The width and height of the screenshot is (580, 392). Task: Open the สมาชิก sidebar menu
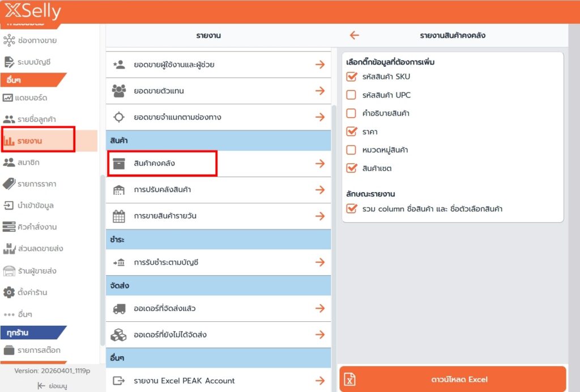click(28, 163)
